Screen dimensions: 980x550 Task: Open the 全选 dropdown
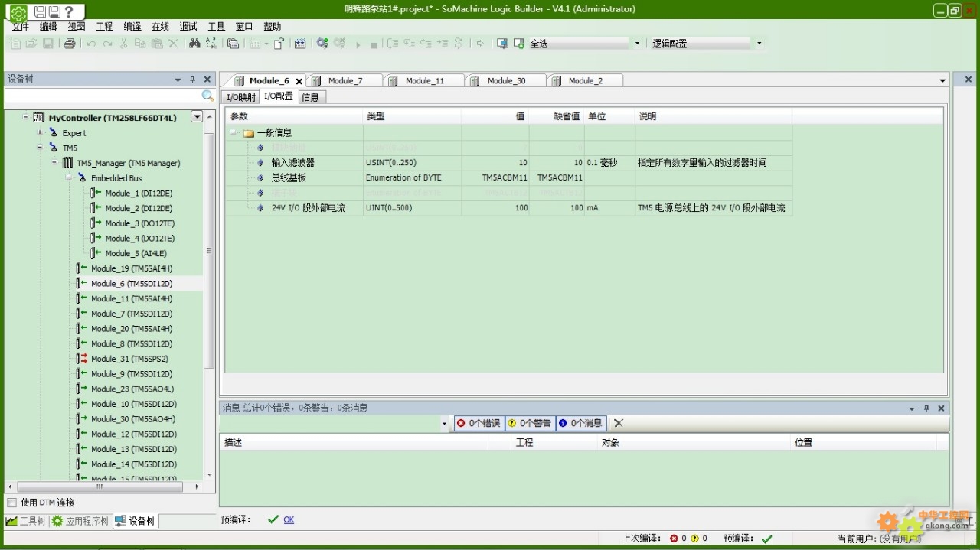coord(637,44)
